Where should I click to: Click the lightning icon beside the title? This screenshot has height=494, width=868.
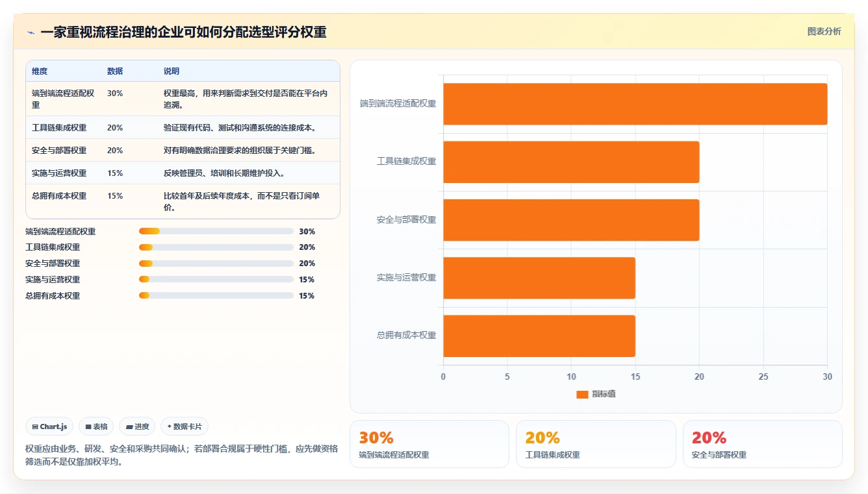click(31, 32)
